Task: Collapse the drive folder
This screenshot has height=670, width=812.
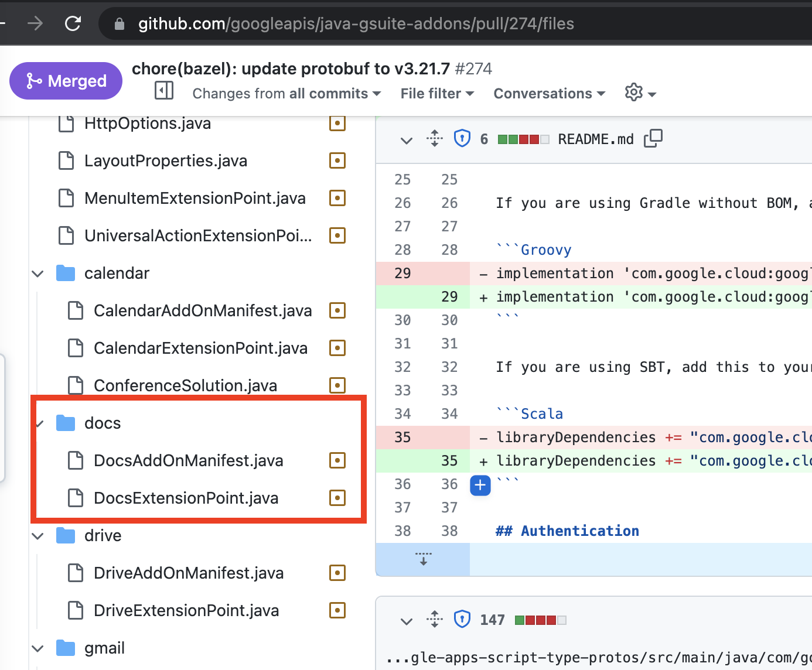Action: coord(37,536)
